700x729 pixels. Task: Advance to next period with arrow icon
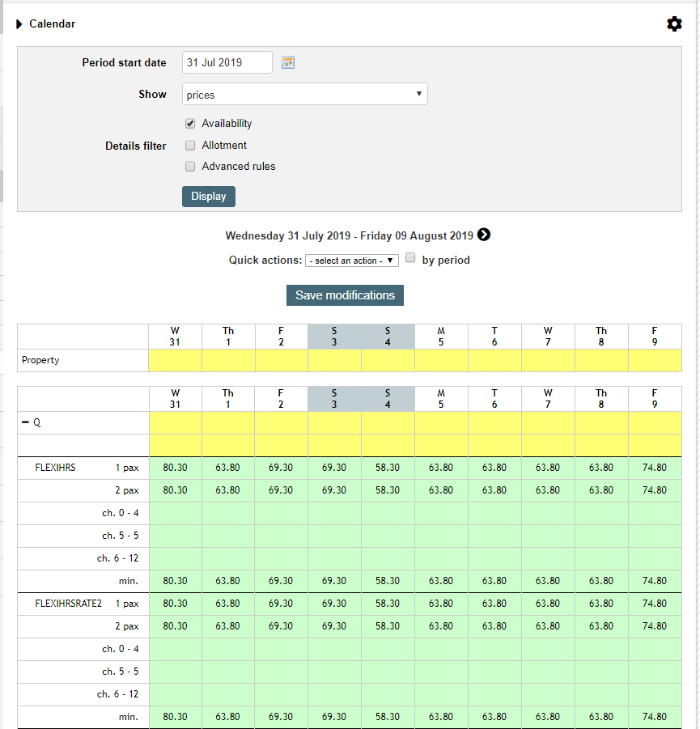click(483, 235)
